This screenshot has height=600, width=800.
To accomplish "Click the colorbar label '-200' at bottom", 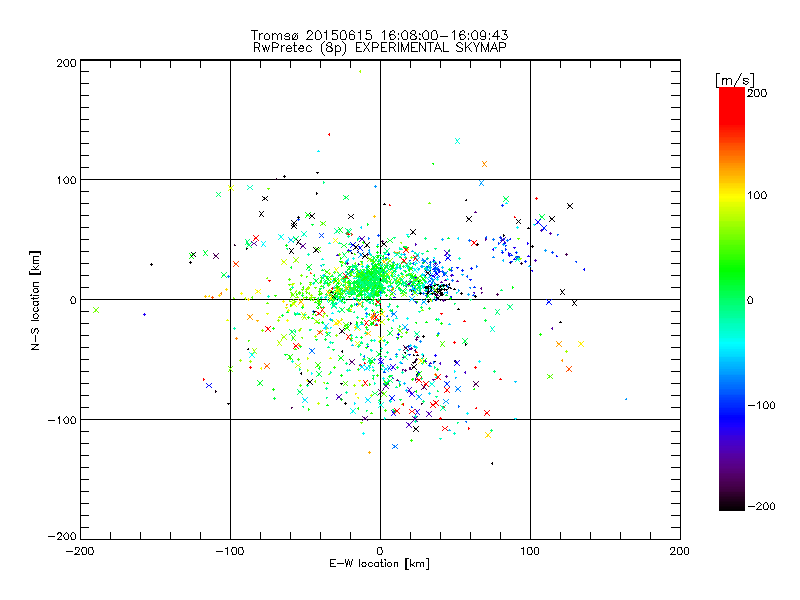I will (x=761, y=506).
